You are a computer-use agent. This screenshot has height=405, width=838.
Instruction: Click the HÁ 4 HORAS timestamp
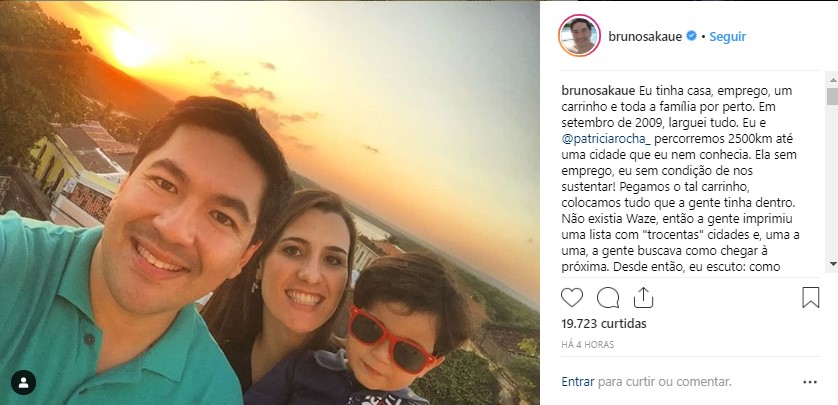pyautogui.click(x=587, y=345)
